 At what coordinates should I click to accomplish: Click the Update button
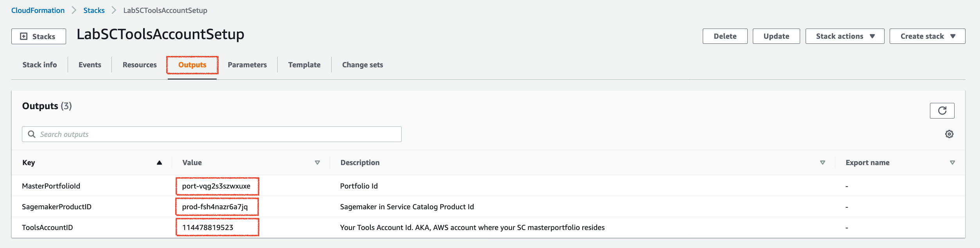776,36
